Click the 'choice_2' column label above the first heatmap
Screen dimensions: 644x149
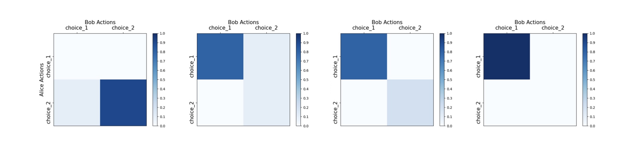click(x=123, y=28)
